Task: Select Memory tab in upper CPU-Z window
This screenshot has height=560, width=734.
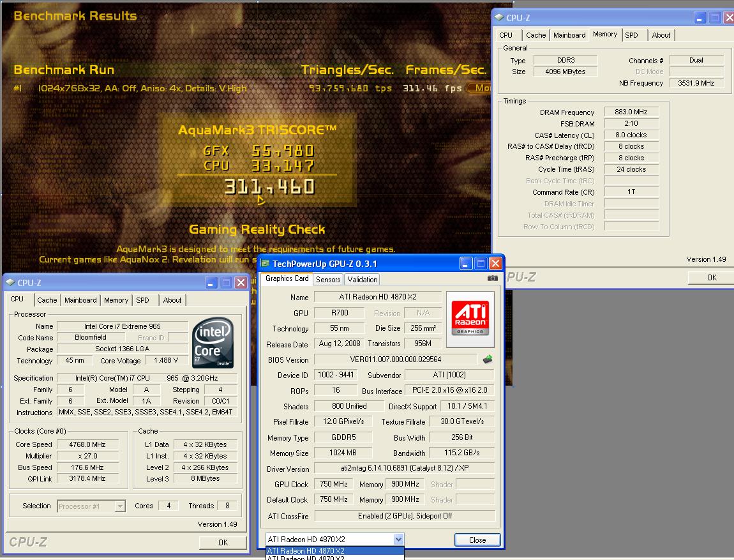Action: (x=605, y=34)
